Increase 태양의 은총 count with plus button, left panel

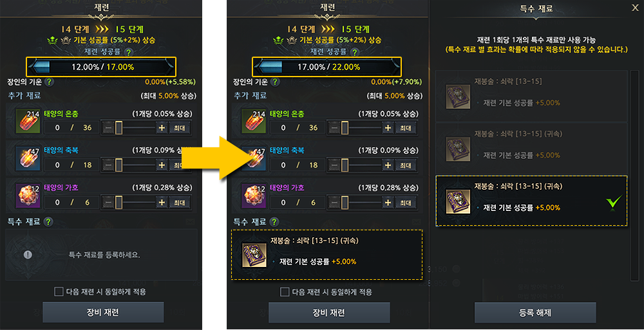click(162, 128)
